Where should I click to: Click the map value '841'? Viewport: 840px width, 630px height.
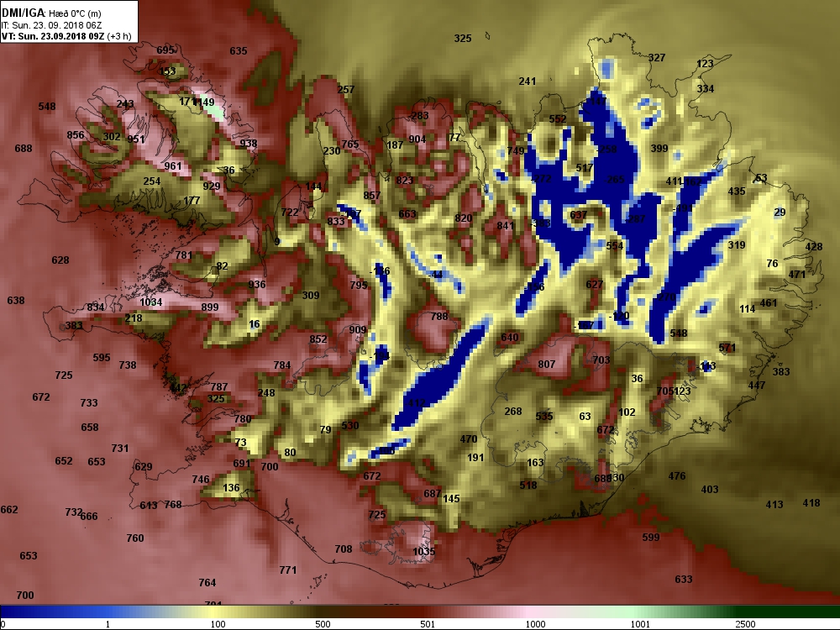(505, 225)
